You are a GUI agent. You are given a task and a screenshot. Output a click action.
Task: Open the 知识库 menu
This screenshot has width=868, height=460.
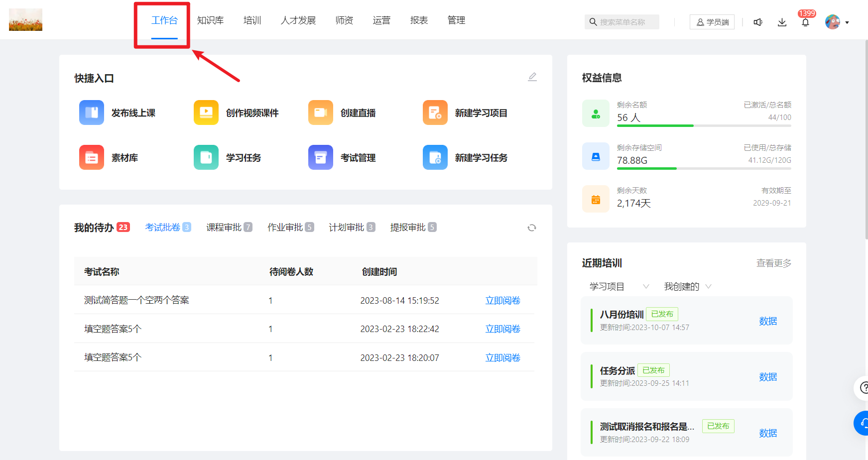tap(210, 20)
